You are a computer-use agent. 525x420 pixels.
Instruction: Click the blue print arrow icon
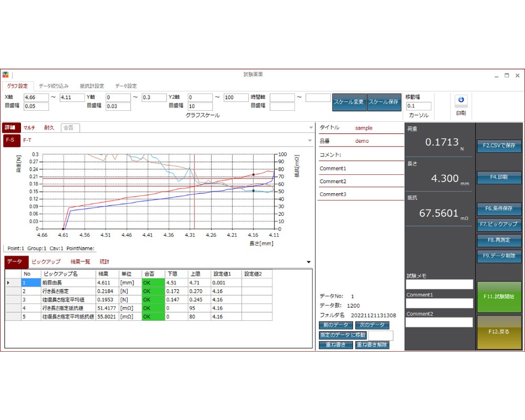click(x=461, y=100)
